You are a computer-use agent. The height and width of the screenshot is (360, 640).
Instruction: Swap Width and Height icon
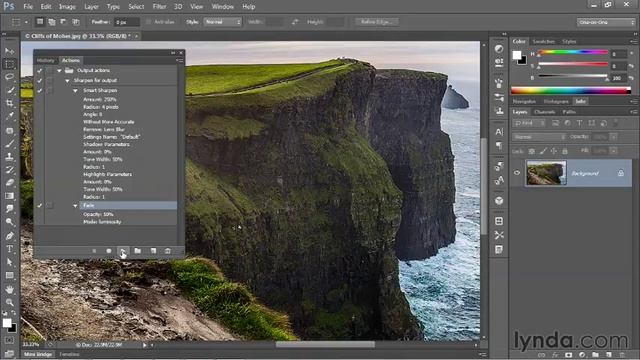295,22
